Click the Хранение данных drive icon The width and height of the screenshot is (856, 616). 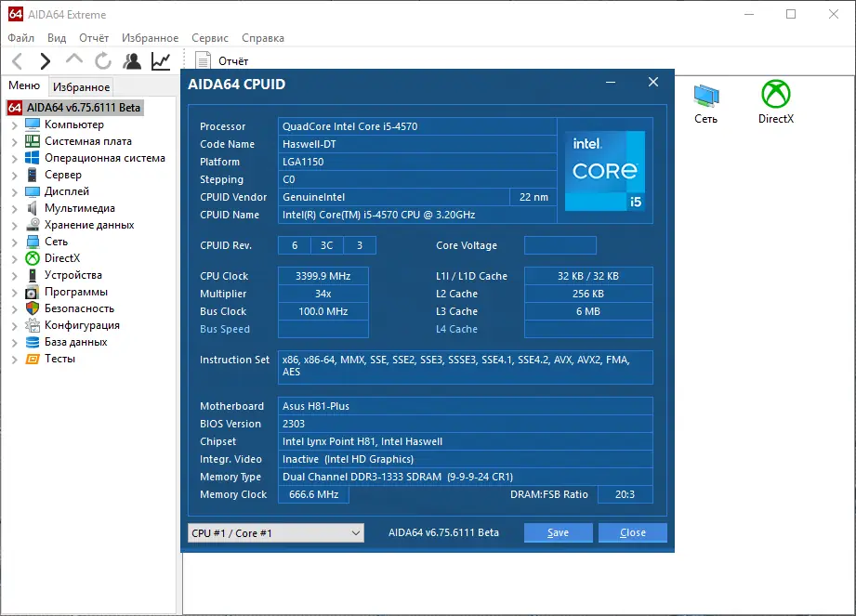[33, 225]
